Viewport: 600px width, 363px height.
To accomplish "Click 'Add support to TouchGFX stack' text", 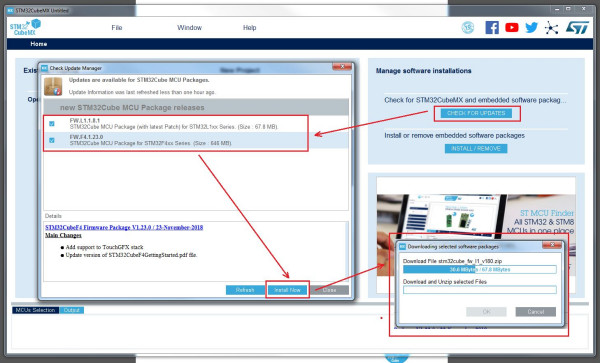I will pyautogui.click(x=104, y=247).
